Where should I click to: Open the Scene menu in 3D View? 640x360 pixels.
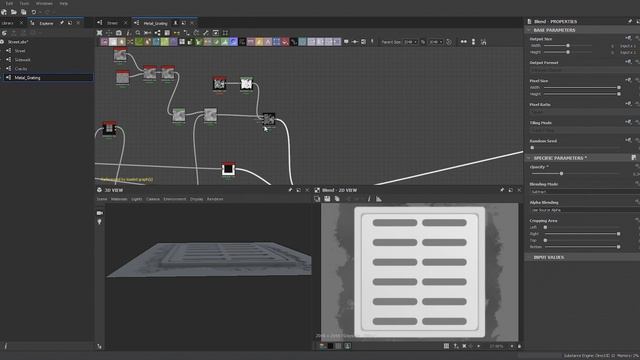[x=102, y=199]
